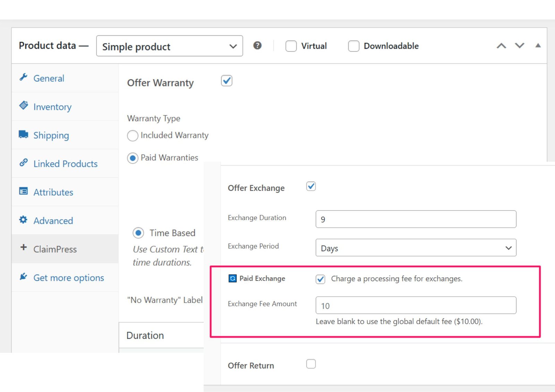Click the Get more options megaphone icon
Image resolution: width=555 pixels, height=392 pixels.
coord(23,276)
